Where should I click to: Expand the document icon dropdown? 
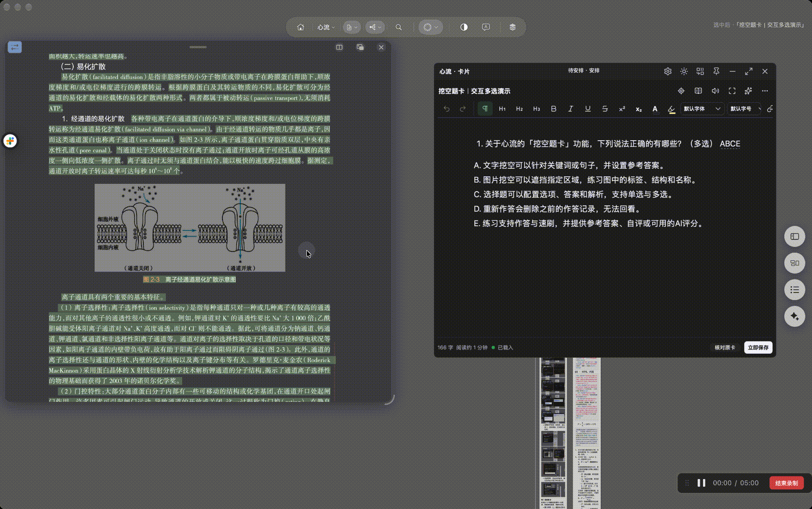click(352, 27)
